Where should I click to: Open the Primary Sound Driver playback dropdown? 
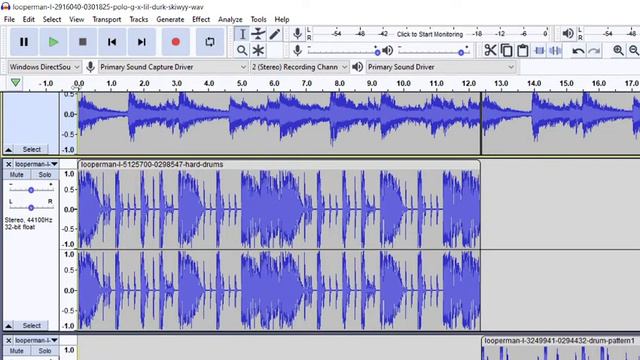tap(441, 67)
